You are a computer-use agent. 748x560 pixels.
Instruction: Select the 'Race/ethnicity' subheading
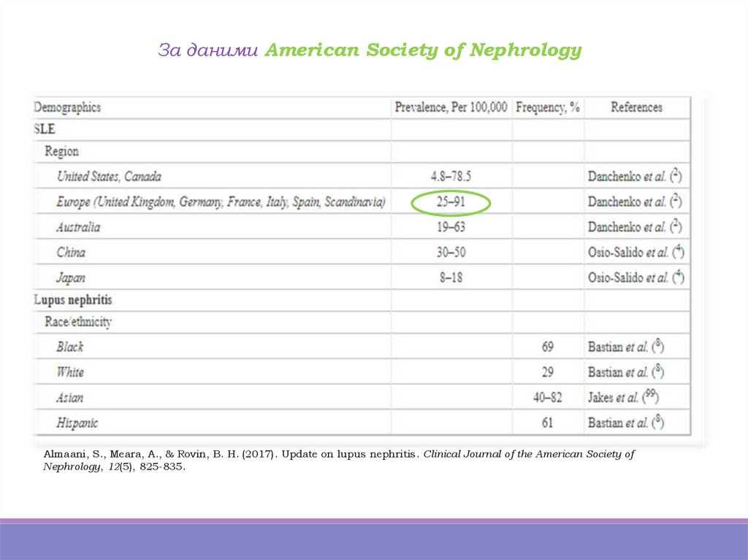point(78,322)
